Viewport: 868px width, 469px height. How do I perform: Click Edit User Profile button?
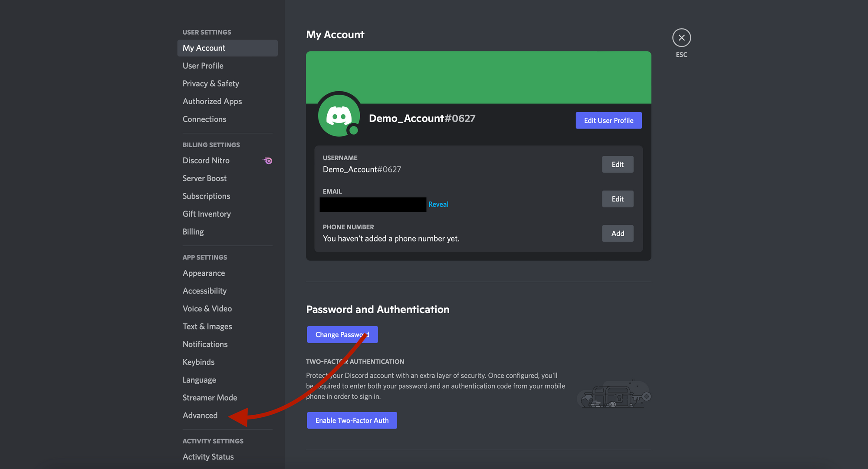[x=608, y=120]
